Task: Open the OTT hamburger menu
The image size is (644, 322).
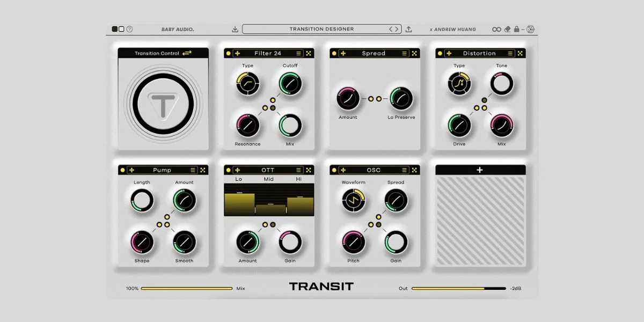Action: click(299, 170)
